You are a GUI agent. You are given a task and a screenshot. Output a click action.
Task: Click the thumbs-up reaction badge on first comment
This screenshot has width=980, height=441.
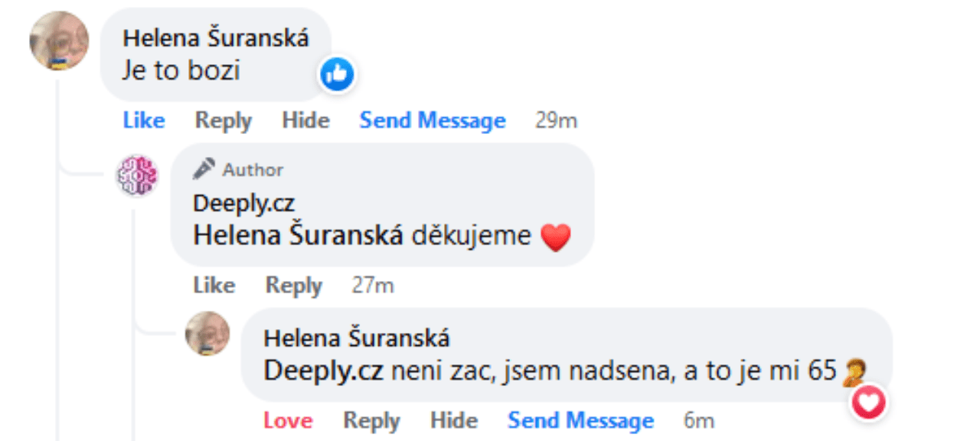(337, 74)
